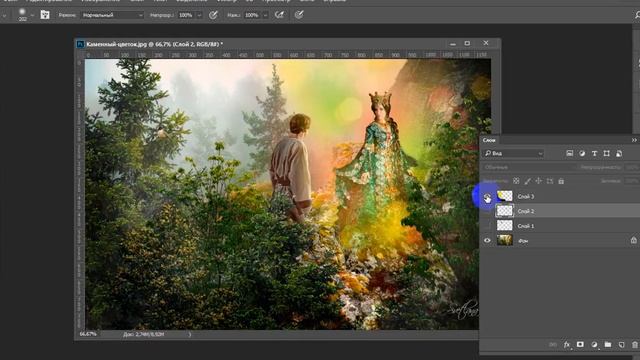Toggle the brush settings panel icon

point(45,15)
